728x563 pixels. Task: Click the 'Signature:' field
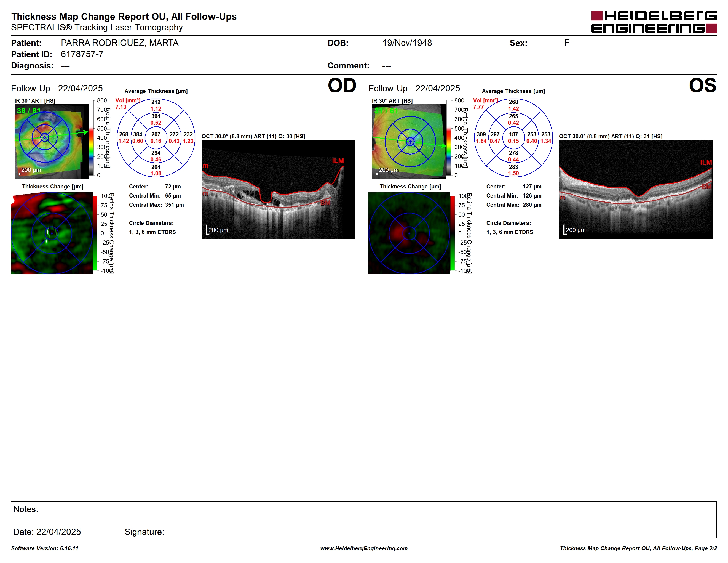[144, 532]
